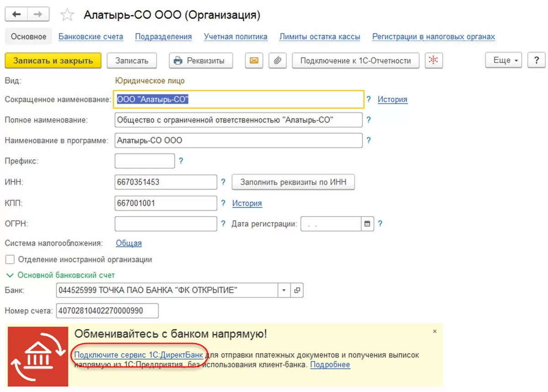Toggle the foreign organization branch checkbox
Viewport: 548px width, 392px height.
point(10,260)
